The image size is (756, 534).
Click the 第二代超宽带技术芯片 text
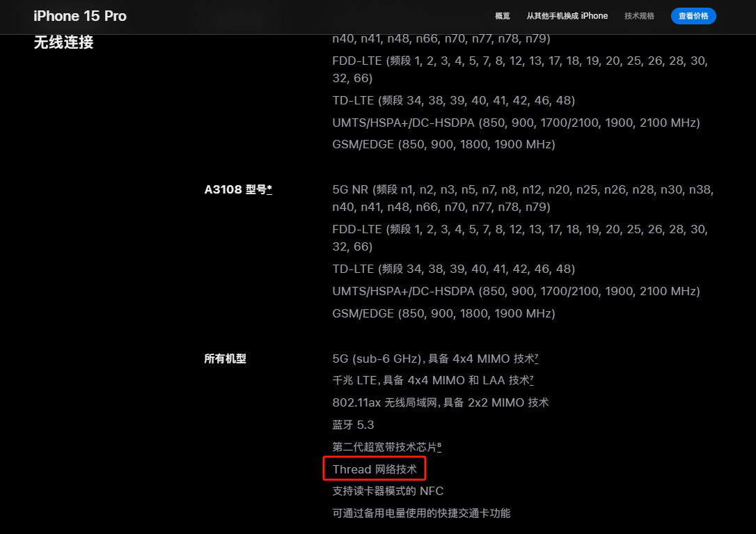click(384, 447)
